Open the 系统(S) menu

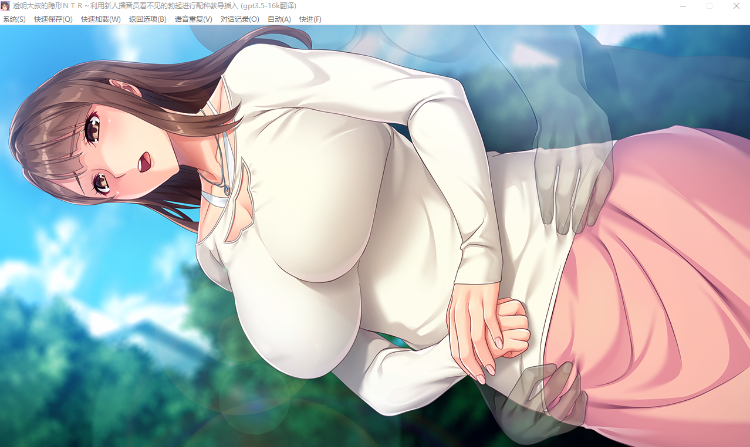pyautogui.click(x=14, y=19)
